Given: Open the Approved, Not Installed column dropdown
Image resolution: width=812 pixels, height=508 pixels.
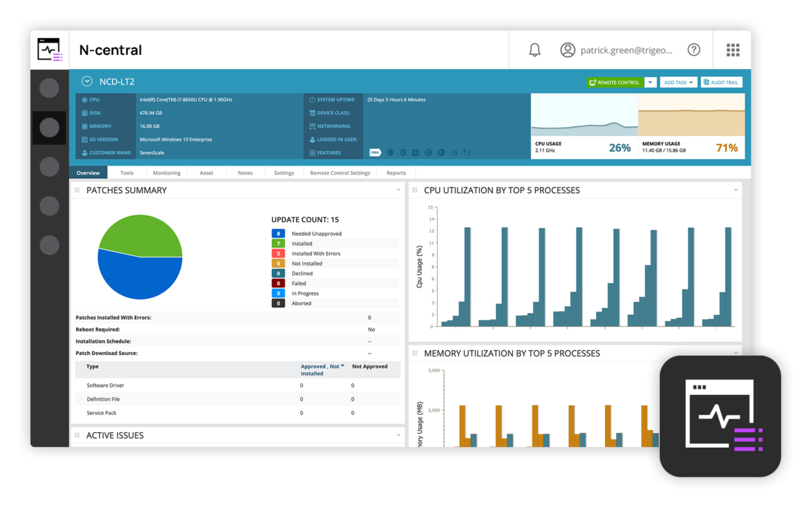Looking at the screenshot, I should [x=342, y=366].
